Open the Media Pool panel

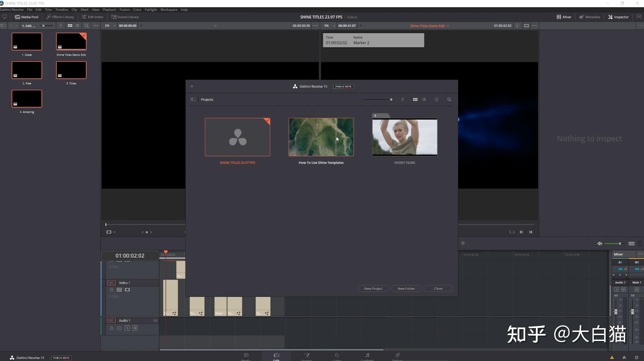pyautogui.click(x=26, y=17)
